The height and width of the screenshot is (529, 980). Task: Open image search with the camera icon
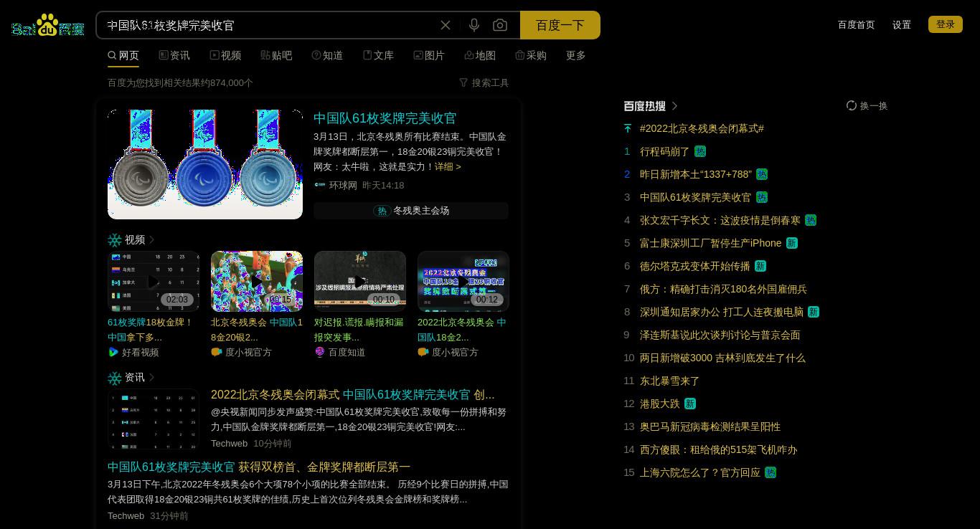(500, 25)
